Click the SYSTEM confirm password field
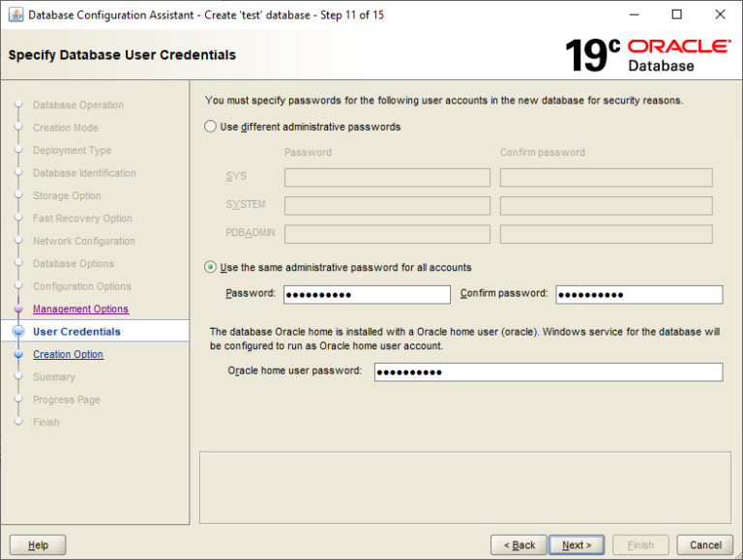Viewport: 743px width, 560px height. [606, 206]
